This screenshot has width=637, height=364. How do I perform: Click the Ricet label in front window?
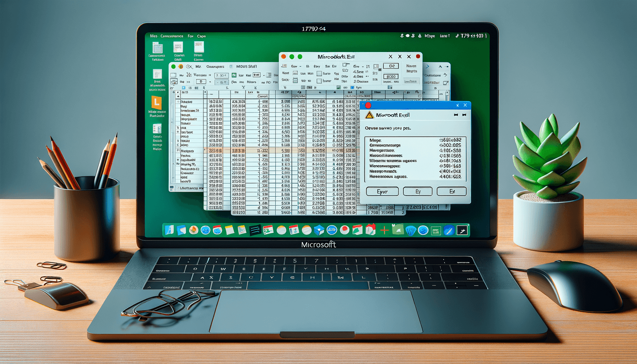point(286,73)
